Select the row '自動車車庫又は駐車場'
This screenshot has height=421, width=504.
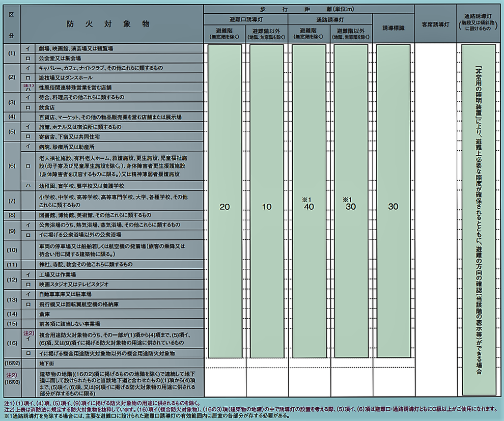tap(119, 294)
